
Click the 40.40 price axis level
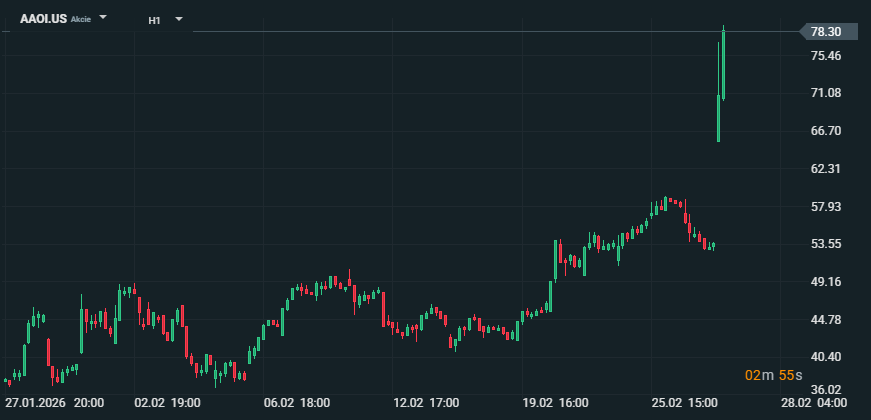(x=826, y=357)
